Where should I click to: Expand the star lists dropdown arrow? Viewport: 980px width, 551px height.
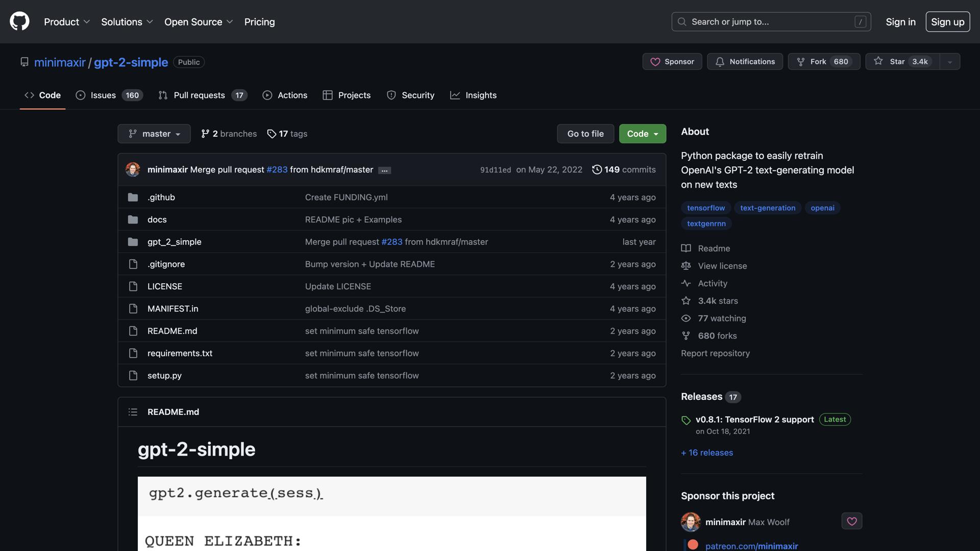tap(950, 62)
